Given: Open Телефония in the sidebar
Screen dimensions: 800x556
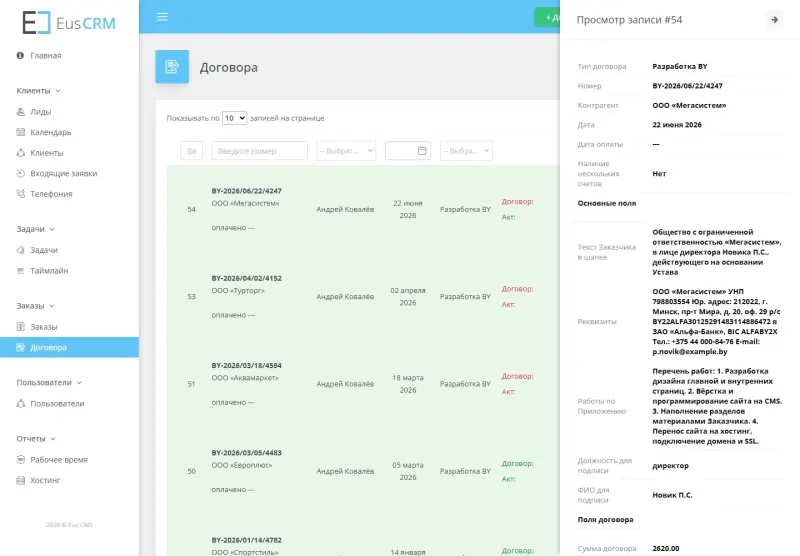Looking at the screenshot, I should [51, 194].
